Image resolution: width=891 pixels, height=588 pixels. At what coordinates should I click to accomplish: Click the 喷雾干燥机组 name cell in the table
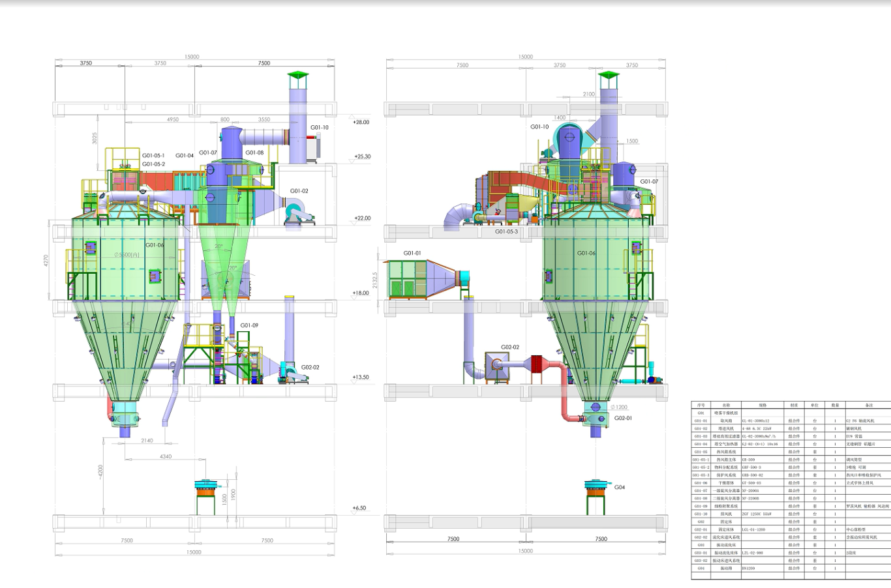coord(726,413)
